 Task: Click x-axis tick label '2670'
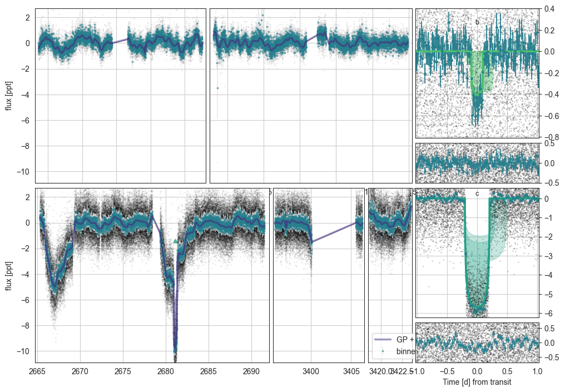click(x=80, y=371)
